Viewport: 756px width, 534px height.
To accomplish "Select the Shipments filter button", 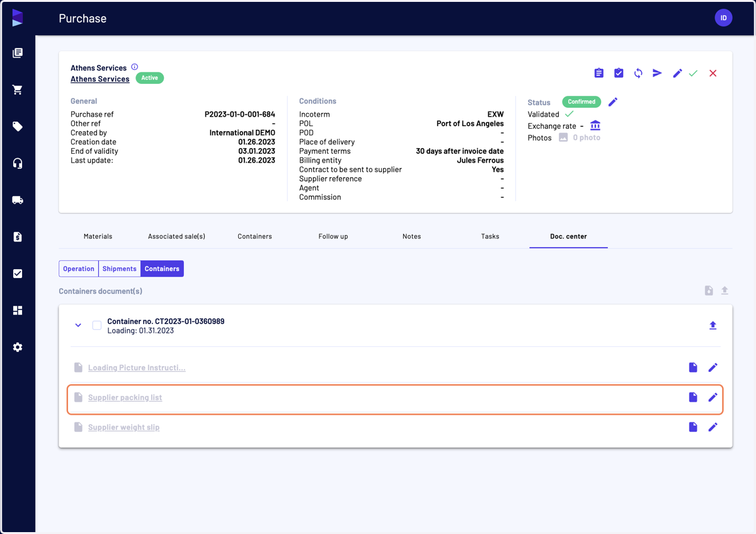I will 120,269.
